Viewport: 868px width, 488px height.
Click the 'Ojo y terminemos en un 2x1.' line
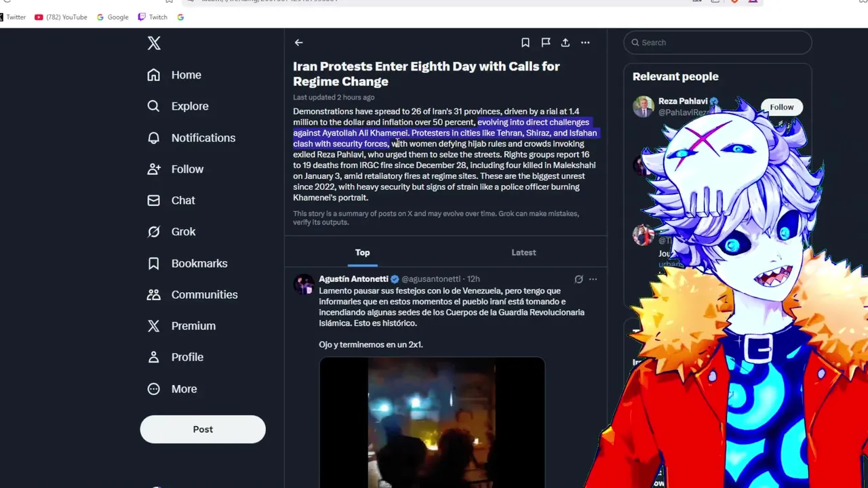click(371, 345)
